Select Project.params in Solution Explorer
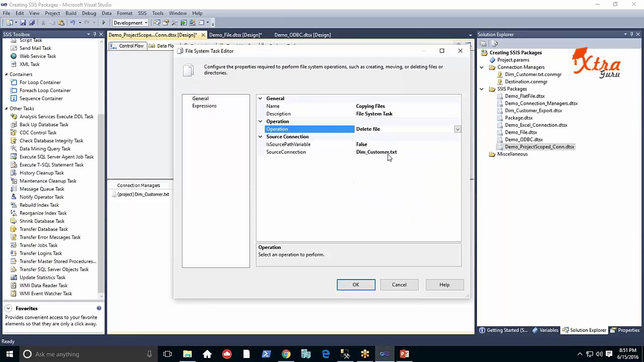This screenshot has width=644, height=362. 513,60
